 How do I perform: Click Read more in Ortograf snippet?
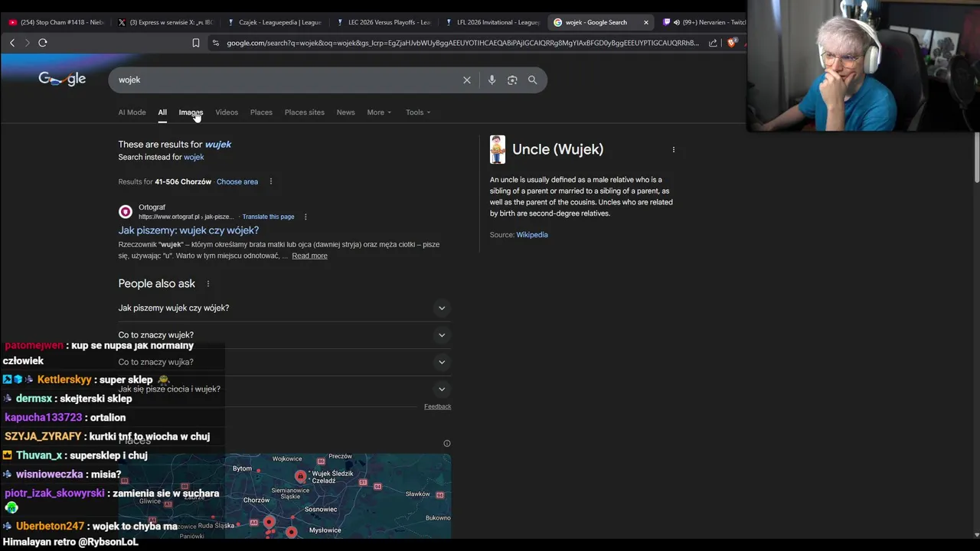click(309, 256)
